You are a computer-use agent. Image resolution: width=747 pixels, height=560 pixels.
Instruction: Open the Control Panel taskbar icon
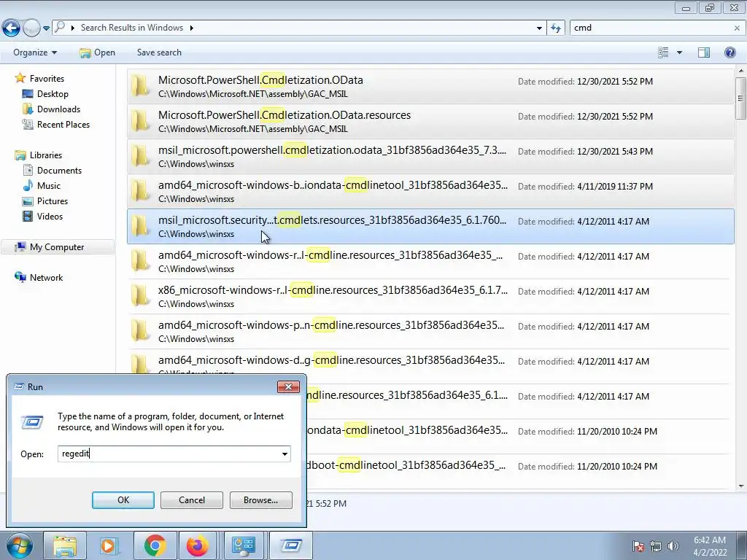[x=244, y=545]
